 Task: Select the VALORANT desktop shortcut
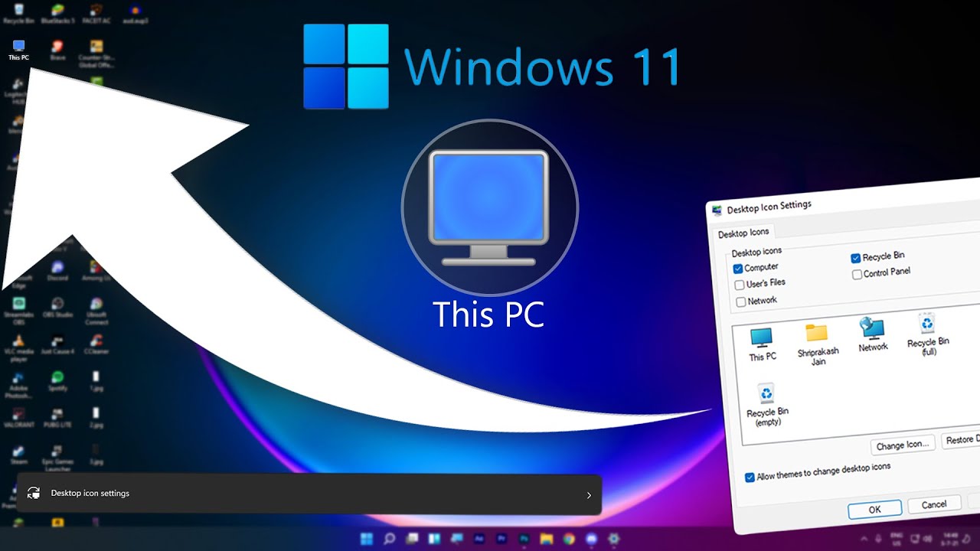point(19,418)
